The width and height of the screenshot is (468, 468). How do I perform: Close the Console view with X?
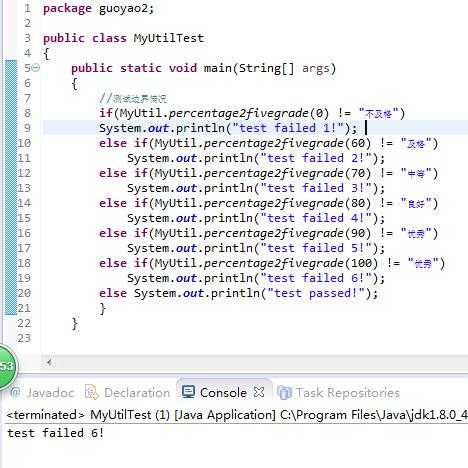tap(259, 392)
